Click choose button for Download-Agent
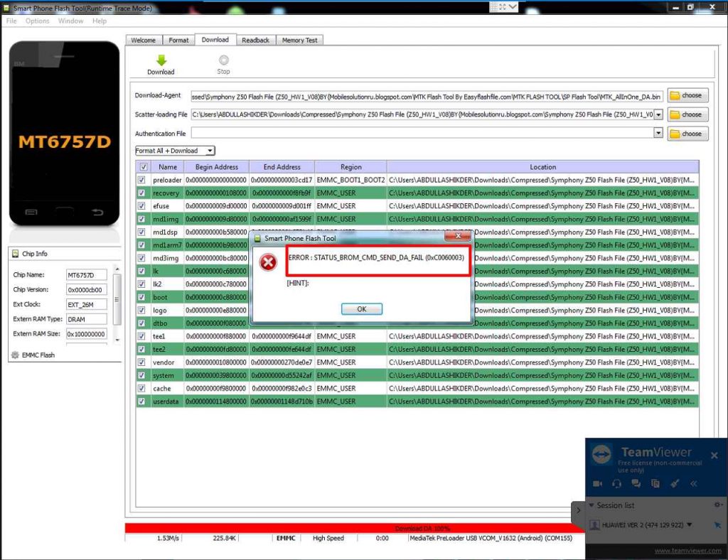728x560 pixels. pyautogui.click(x=687, y=95)
